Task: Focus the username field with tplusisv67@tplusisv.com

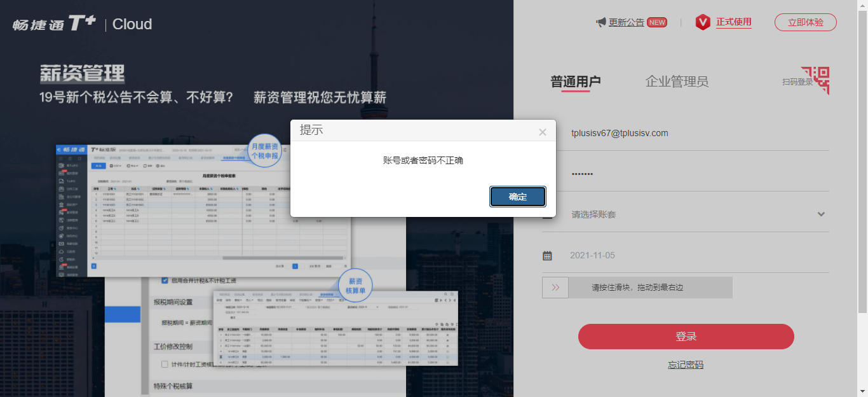Action: (686, 133)
